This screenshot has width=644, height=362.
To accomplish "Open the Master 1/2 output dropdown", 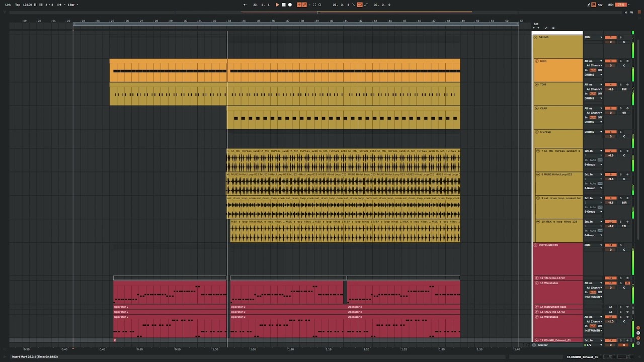I will click(593, 345).
